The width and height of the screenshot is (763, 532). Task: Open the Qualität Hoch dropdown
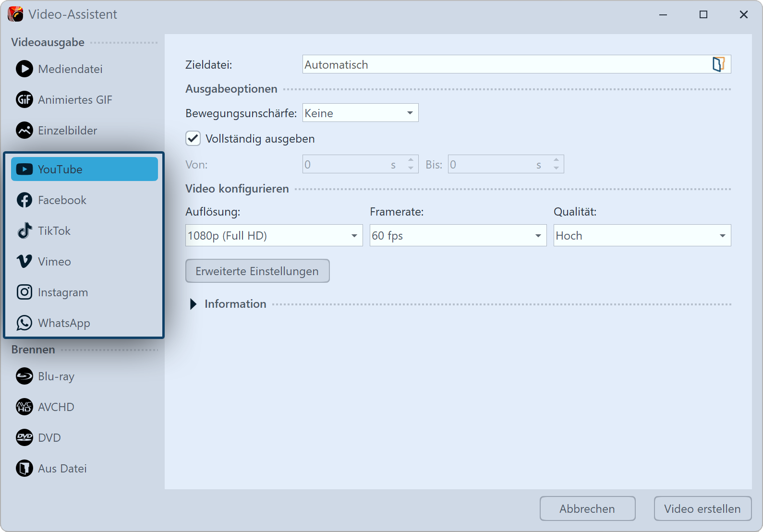pos(642,236)
